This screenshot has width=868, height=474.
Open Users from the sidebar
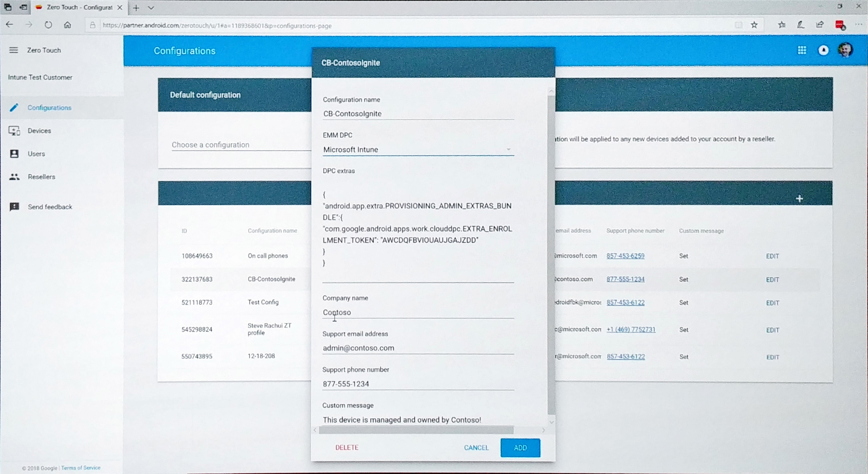[36, 154]
